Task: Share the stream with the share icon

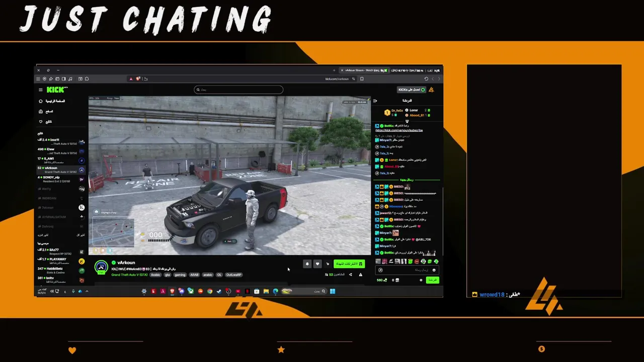Action: [351, 275]
